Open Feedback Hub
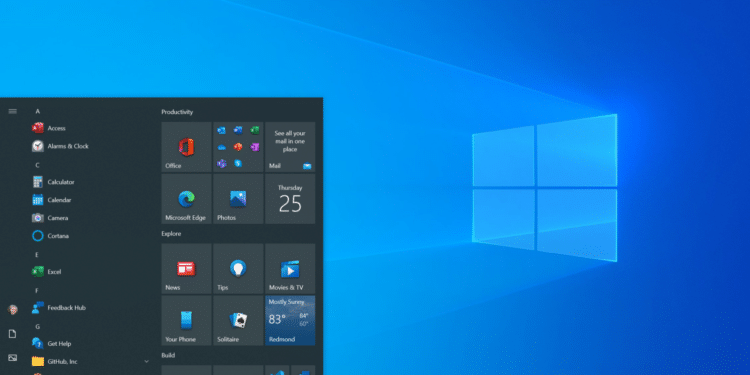750x375 pixels. point(59,308)
